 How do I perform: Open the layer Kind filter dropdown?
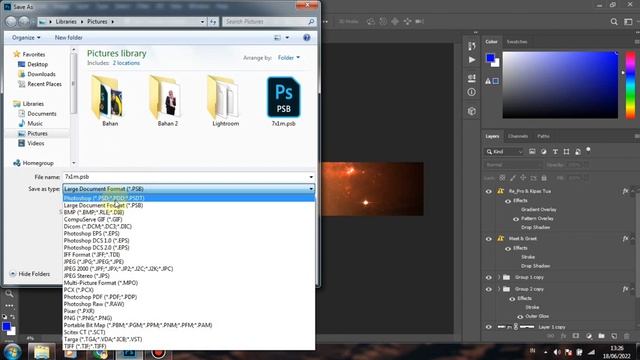click(504, 152)
